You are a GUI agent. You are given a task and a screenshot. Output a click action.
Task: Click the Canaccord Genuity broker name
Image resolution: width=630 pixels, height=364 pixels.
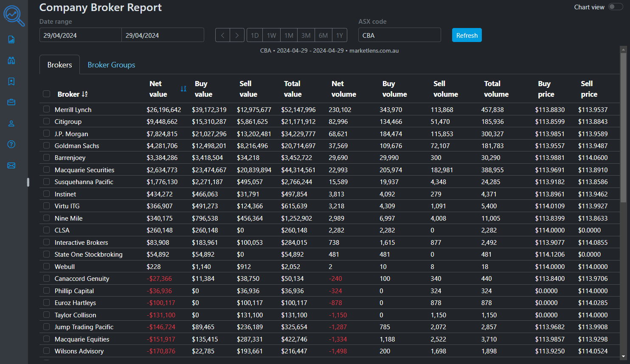pos(82,278)
